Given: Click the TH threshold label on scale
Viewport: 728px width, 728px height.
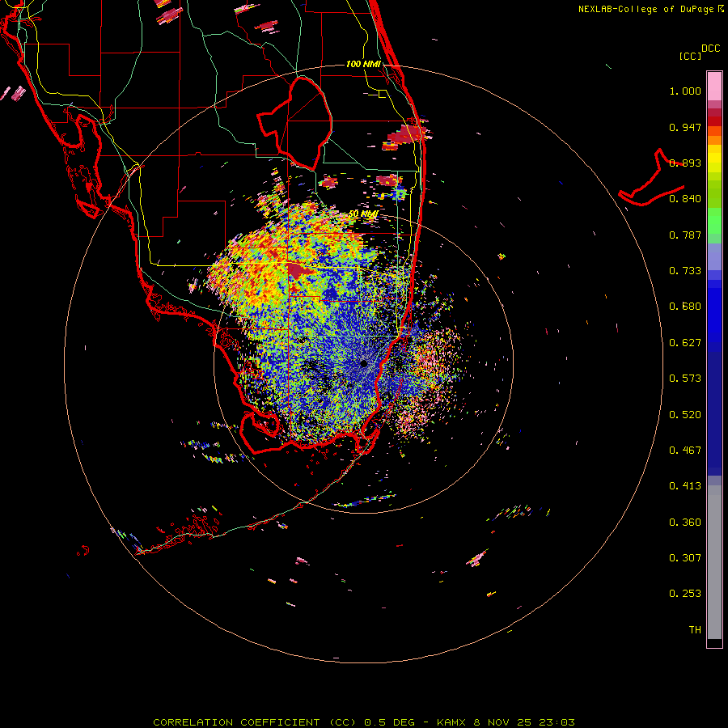Looking at the screenshot, I should [695, 630].
